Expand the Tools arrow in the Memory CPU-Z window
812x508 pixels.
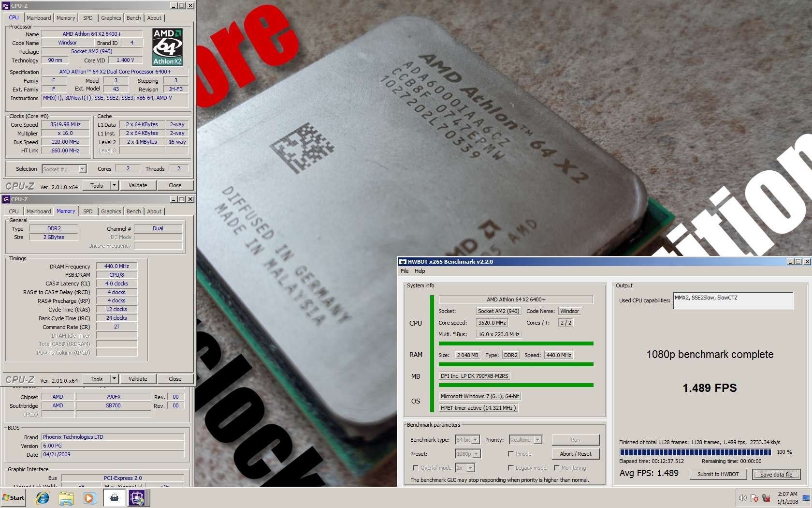click(115, 379)
